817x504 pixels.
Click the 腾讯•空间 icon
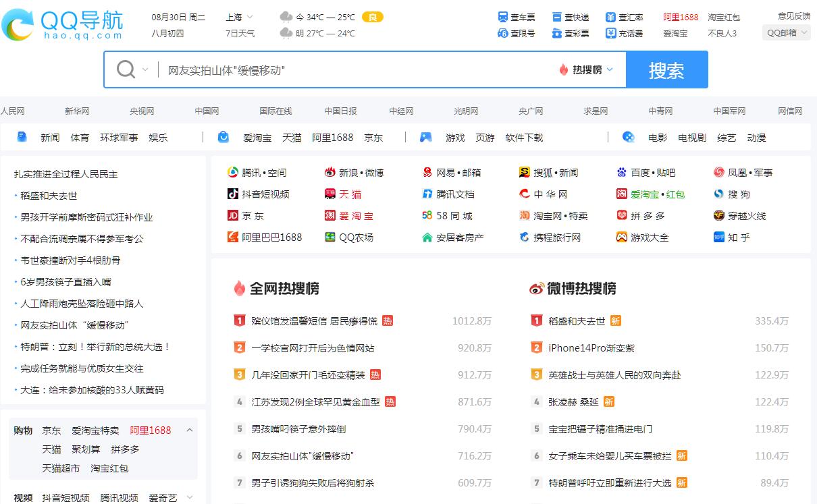click(233, 173)
